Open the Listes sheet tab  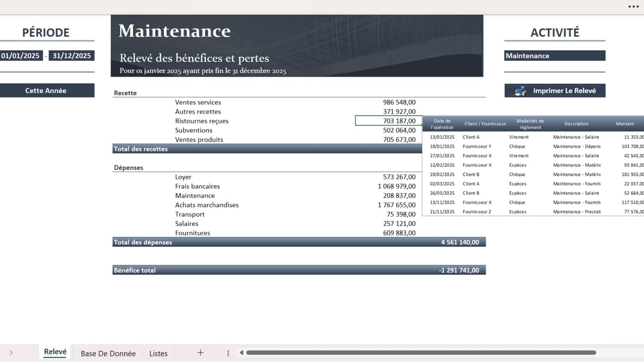click(x=158, y=353)
